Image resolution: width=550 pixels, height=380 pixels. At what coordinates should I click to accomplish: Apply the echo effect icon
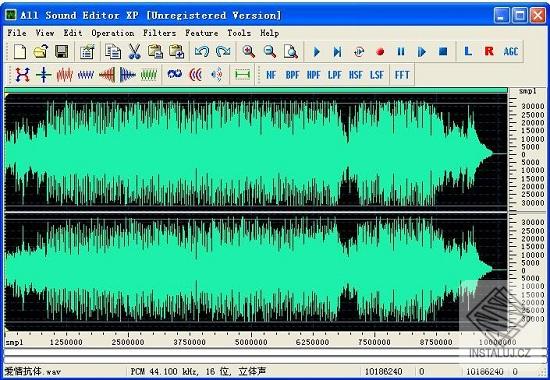click(196, 74)
